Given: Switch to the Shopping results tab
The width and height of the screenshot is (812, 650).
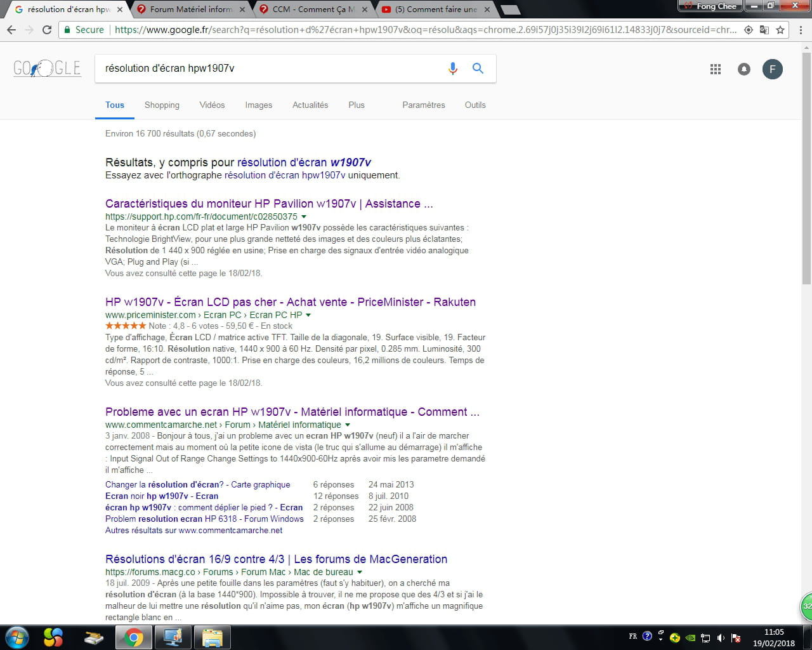Looking at the screenshot, I should pos(162,105).
